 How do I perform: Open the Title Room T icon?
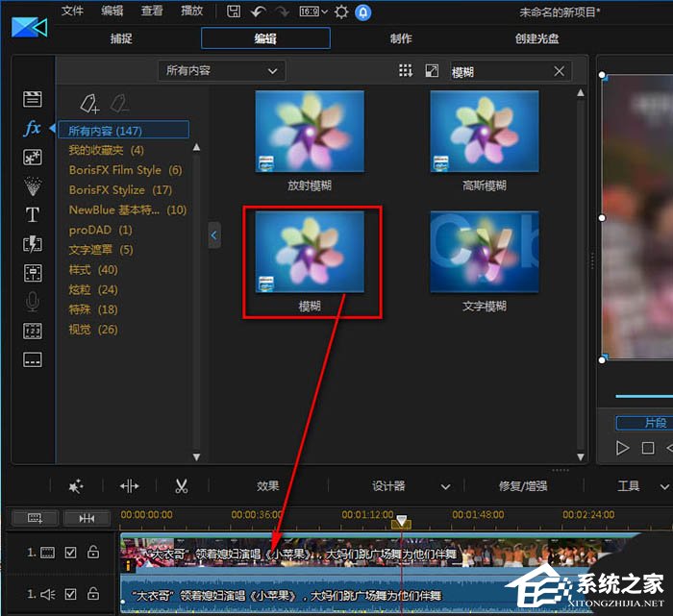32,215
